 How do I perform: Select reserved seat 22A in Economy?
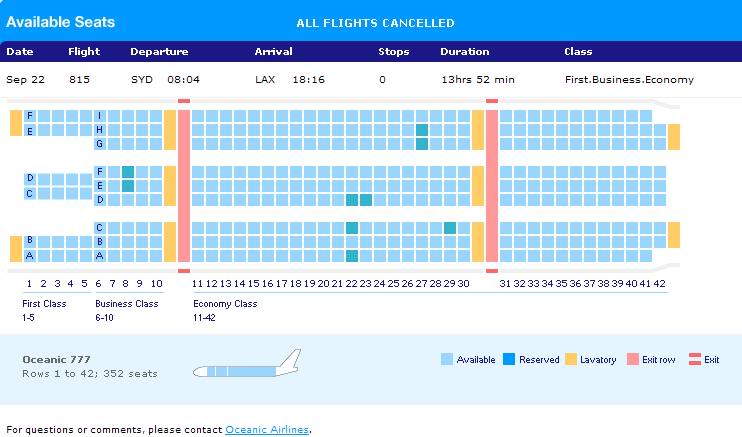point(352,255)
